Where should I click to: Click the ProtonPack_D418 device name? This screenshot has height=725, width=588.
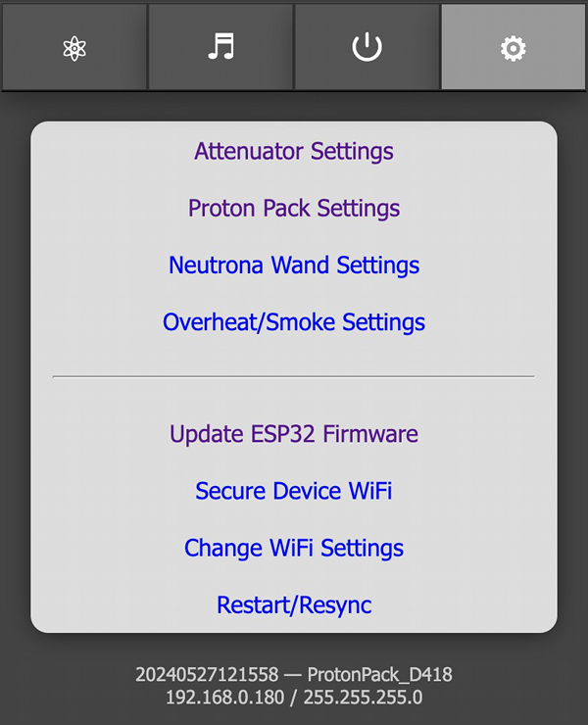(x=380, y=675)
